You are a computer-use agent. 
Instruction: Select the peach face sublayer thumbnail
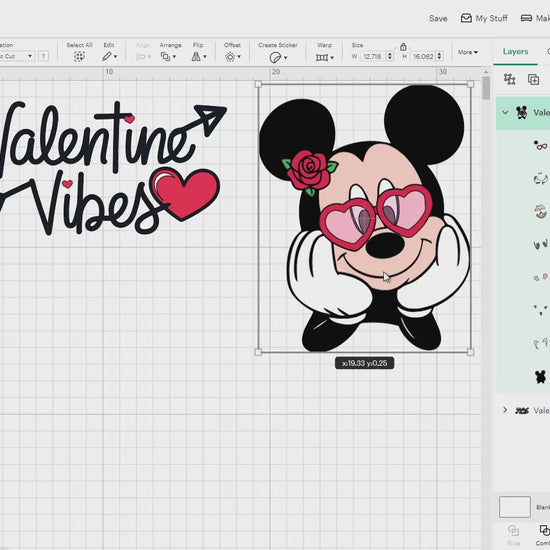pyautogui.click(x=541, y=212)
